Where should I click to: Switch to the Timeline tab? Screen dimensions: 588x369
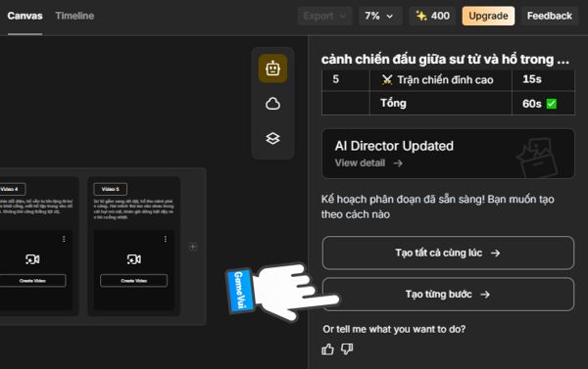[74, 16]
